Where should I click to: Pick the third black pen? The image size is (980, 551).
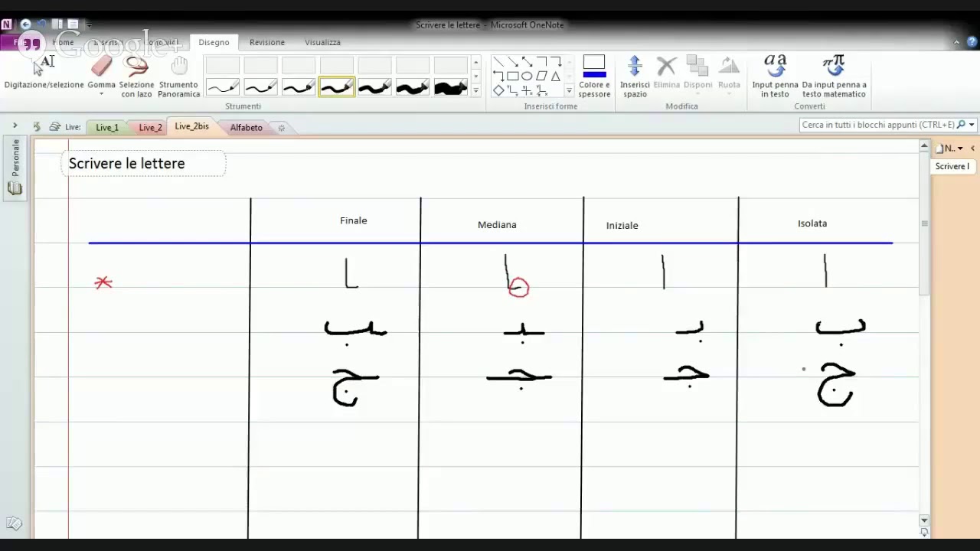299,87
